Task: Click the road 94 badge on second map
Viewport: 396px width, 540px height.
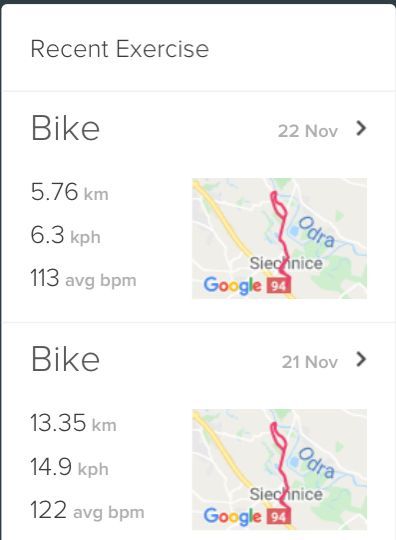Action: (278, 517)
